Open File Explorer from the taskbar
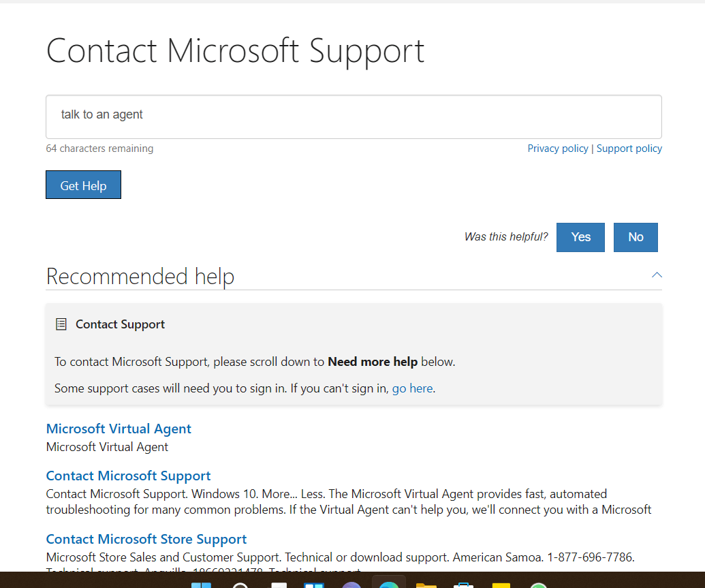Viewport: 705px width, 588px height. [x=426, y=585]
